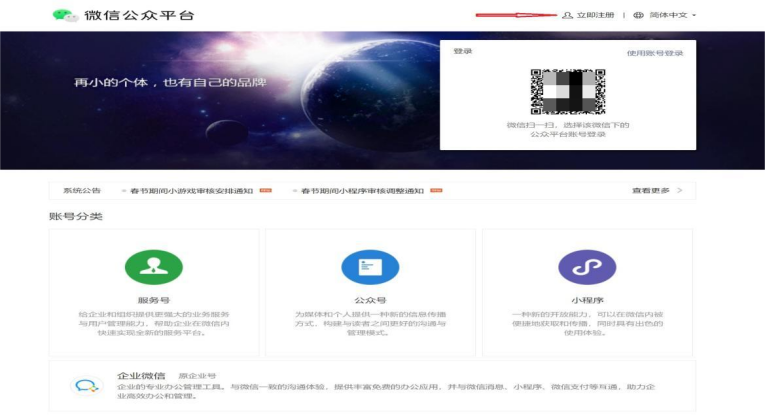Click the 系统公告 label
This screenshot has height=420, width=766.
pyautogui.click(x=82, y=190)
